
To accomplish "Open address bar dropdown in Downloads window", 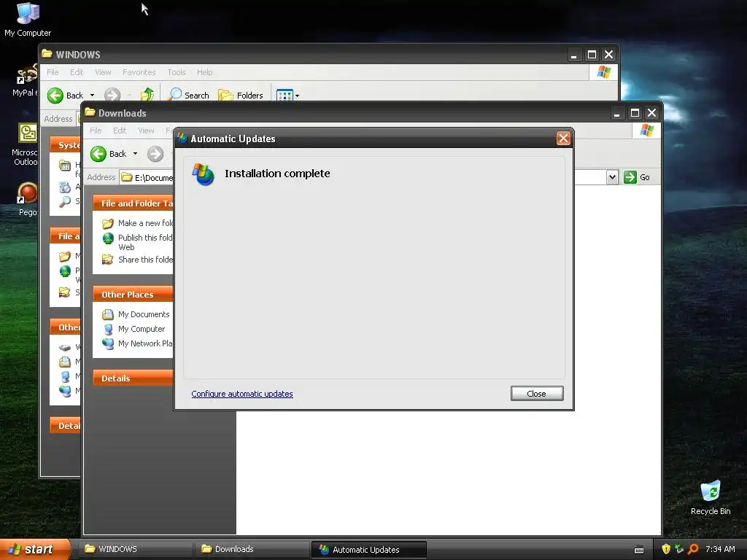I will [x=612, y=177].
